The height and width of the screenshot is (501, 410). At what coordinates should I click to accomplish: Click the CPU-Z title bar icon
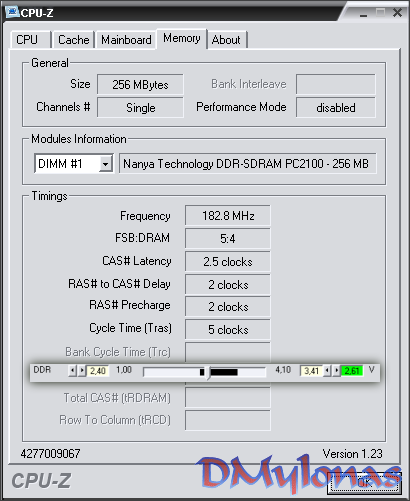pos(12,12)
